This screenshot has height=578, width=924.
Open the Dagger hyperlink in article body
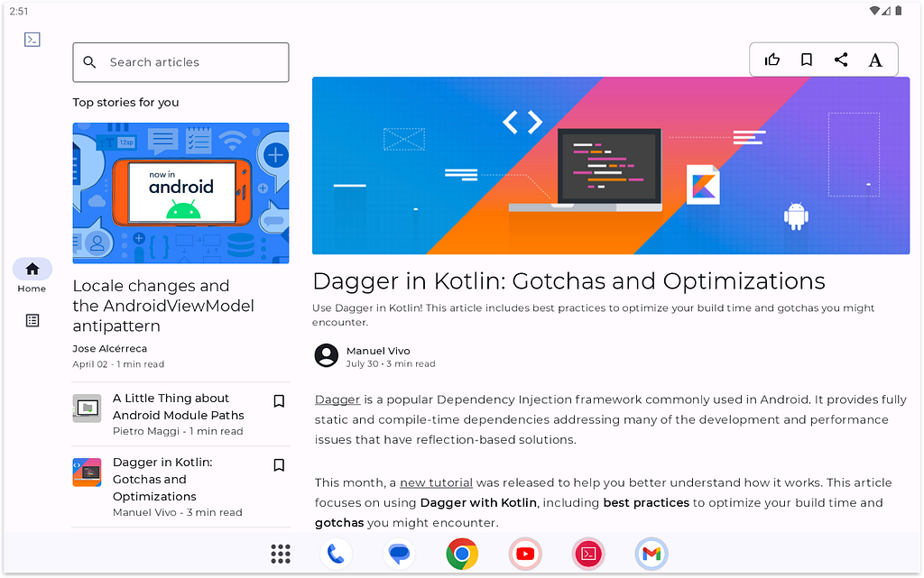coord(337,399)
